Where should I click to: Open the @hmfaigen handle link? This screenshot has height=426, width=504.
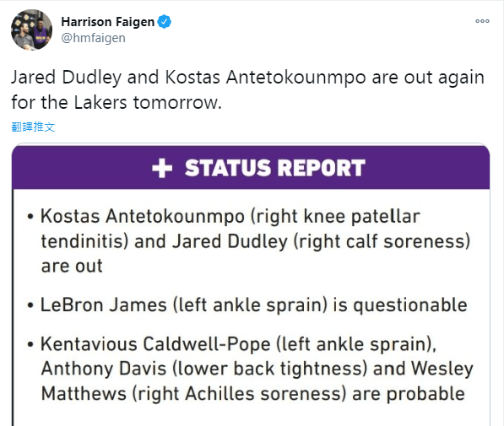[93, 38]
